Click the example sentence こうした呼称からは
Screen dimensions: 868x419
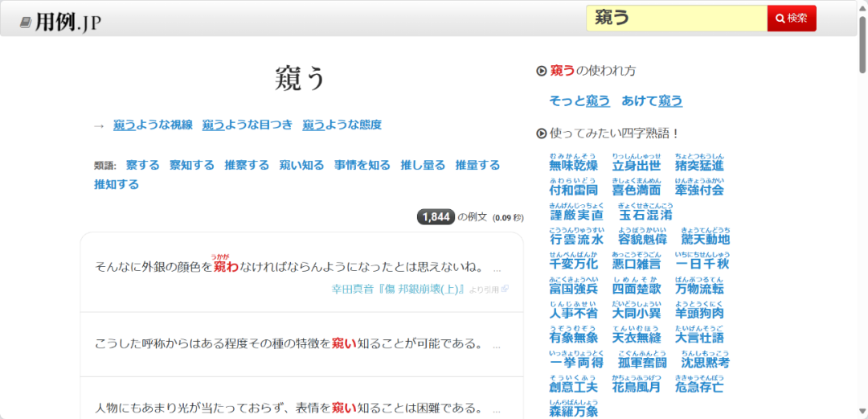pos(289,344)
